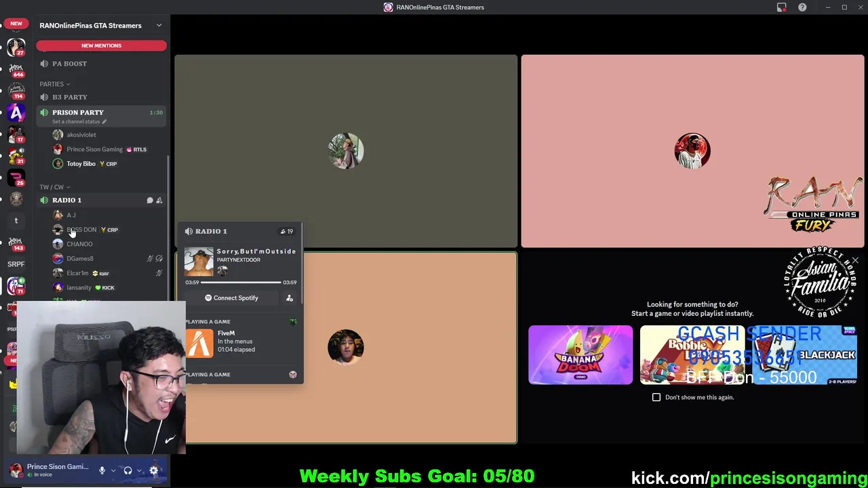
Task: Open user settings gear icon
Action: (154, 470)
